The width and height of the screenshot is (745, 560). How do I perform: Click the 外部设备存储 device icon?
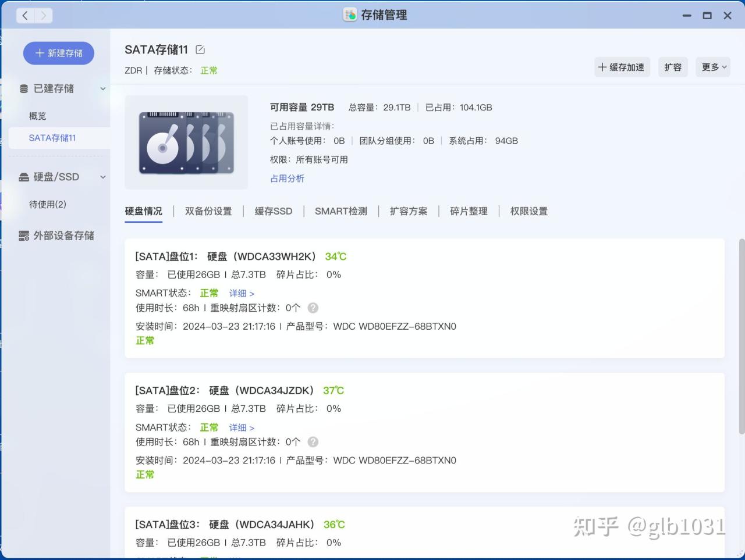pyautogui.click(x=24, y=236)
